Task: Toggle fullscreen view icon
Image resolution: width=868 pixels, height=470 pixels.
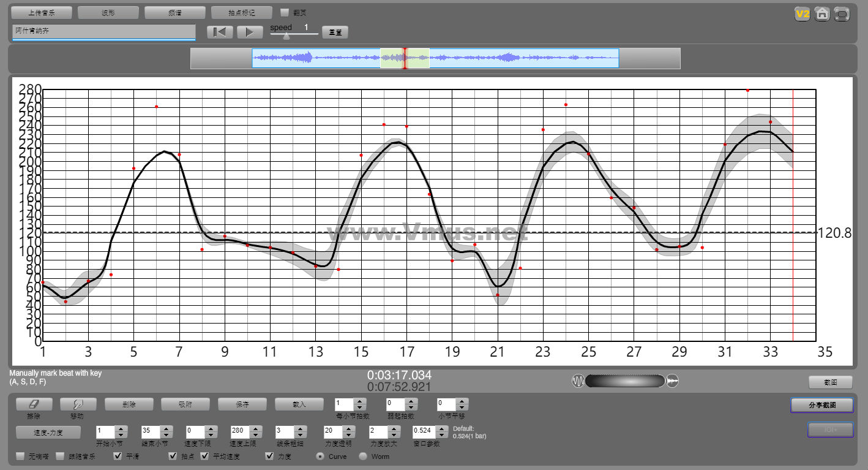Action: tap(842, 13)
